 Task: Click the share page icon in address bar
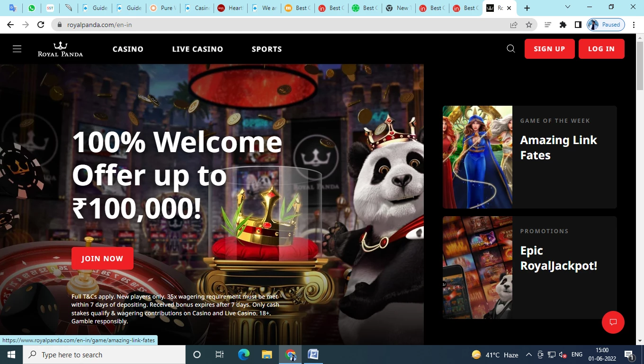click(x=514, y=25)
